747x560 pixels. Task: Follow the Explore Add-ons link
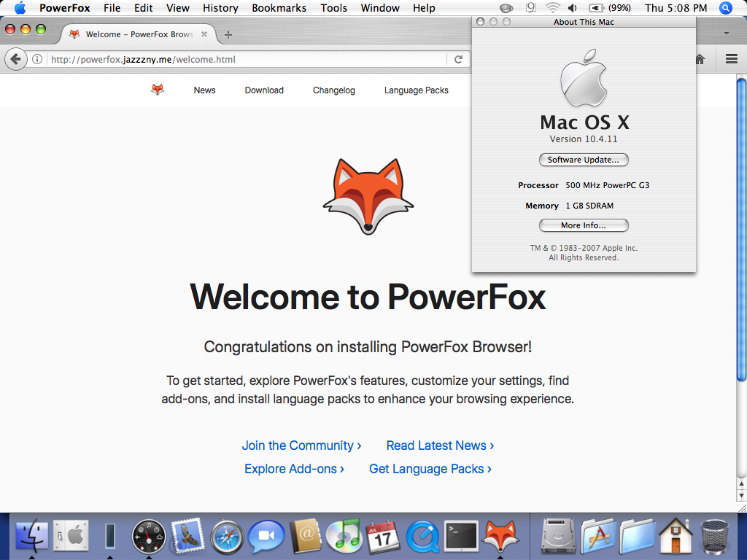click(294, 469)
